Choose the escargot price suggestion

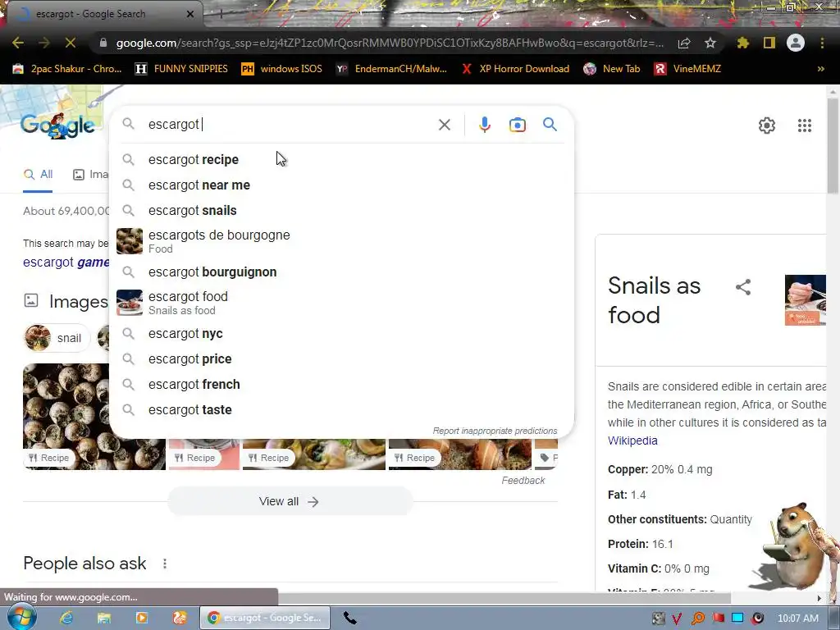tap(342, 359)
